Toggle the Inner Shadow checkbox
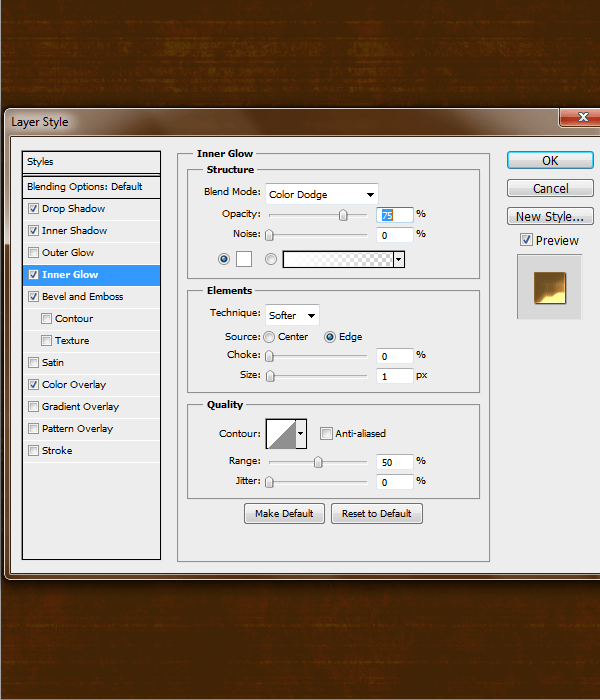600x700 pixels. (33, 230)
